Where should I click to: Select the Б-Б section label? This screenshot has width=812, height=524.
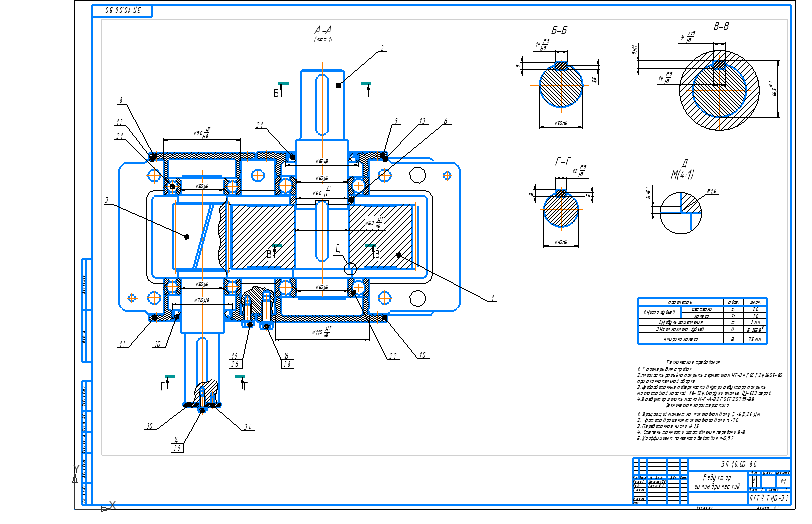pos(559,31)
